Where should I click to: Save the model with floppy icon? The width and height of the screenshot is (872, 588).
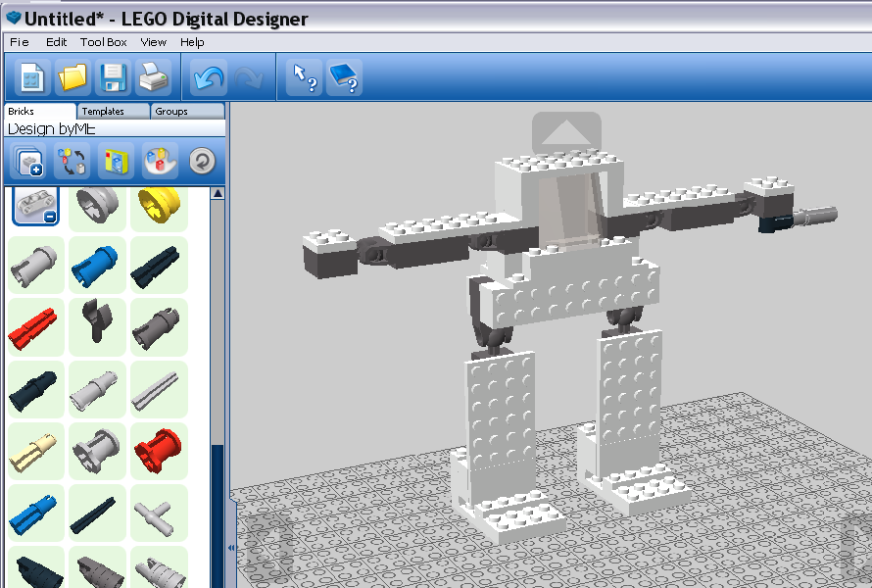[113, 77]
